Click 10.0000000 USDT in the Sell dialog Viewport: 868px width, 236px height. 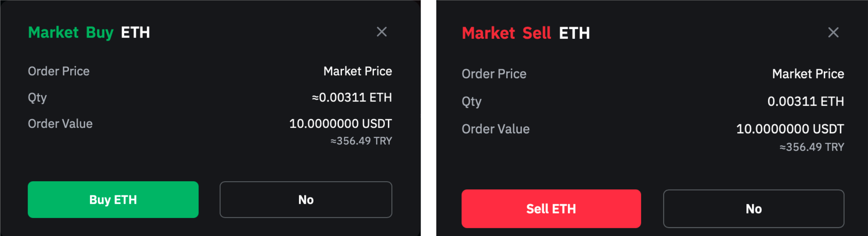[790, 129]
